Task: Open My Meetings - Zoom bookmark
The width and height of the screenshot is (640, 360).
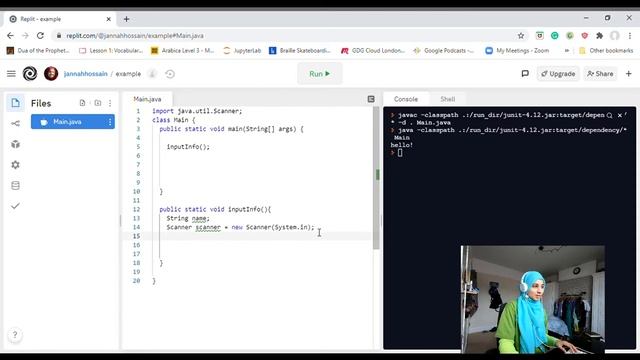Action: [517, 51]
